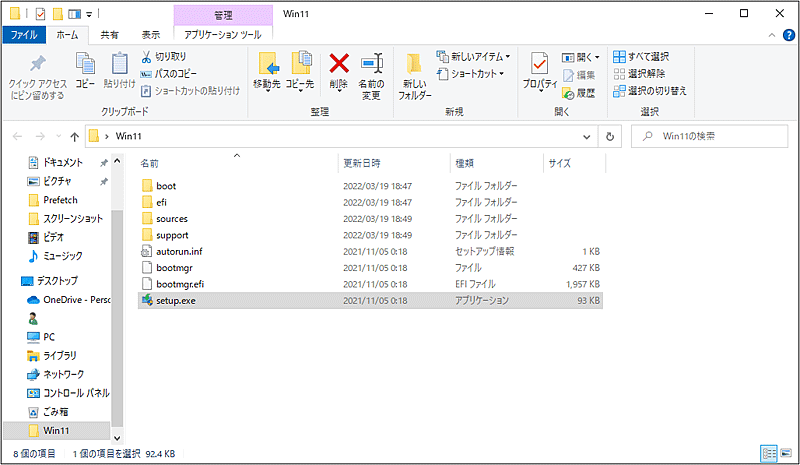Open the Copy to (コピー先) menu
Screen dimensions: 800x465
click(x=300, y=71)
